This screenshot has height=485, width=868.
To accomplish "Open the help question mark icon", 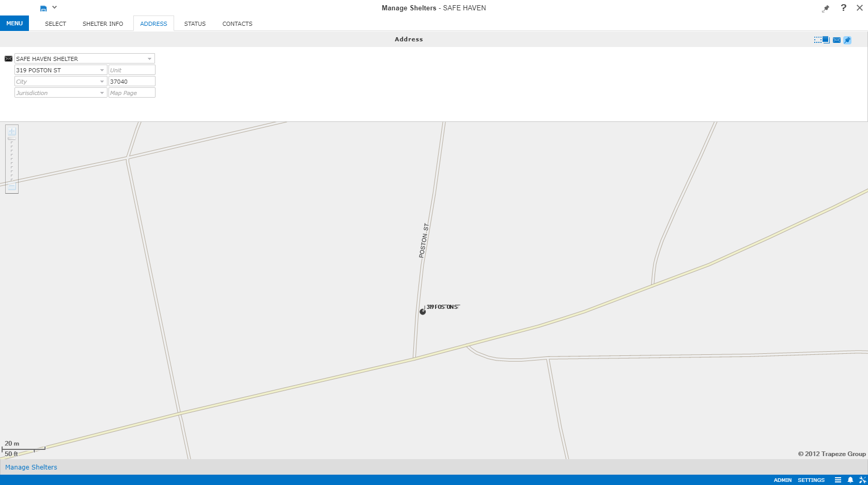I will pos(843,8).
